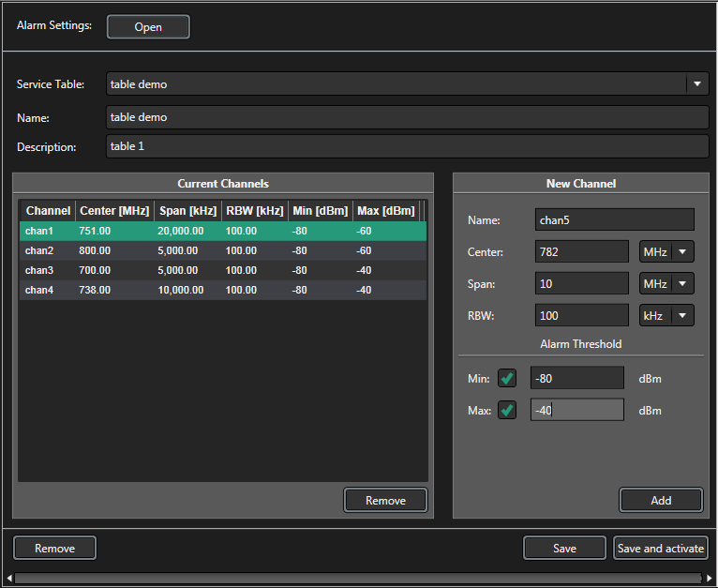Click the New Channel name field
Screen dimensions: 718x588
[x=614, y=220]
